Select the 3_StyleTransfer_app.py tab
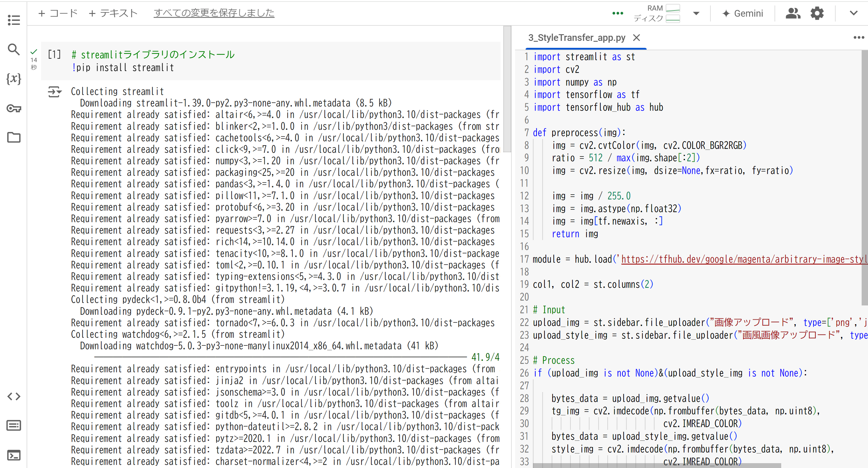 click(576, 38)
